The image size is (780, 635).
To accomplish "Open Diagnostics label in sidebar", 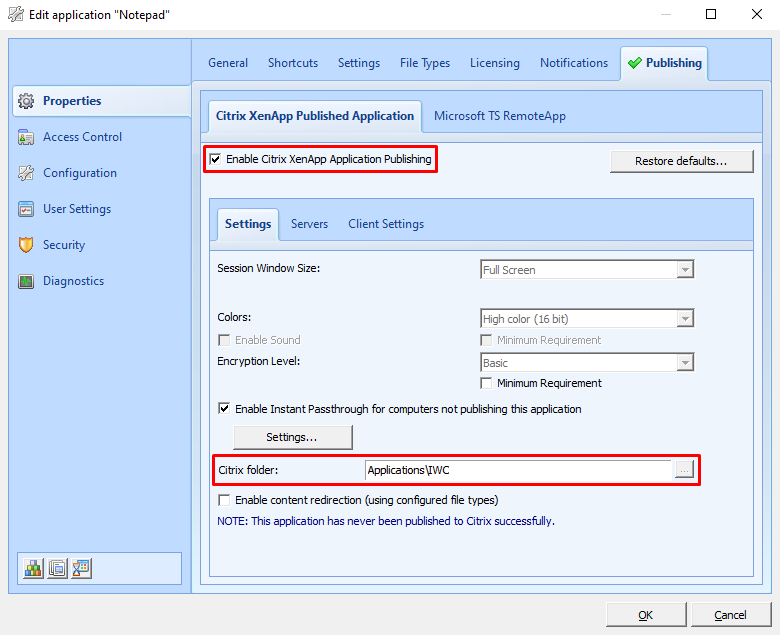I will (74, 281).
